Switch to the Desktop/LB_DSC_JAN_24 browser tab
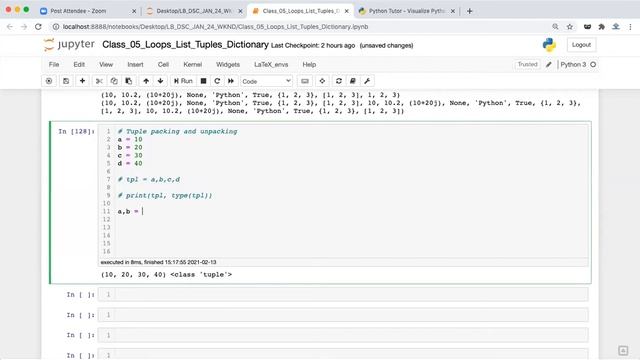Viewport: 640px width, 360px height. pyautogui.click(x=194, y=11)
